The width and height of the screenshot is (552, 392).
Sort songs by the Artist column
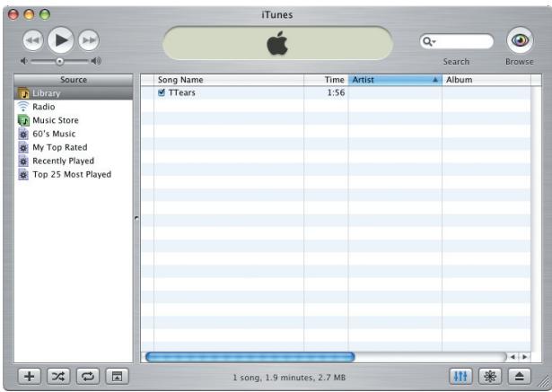click(390, 80)
